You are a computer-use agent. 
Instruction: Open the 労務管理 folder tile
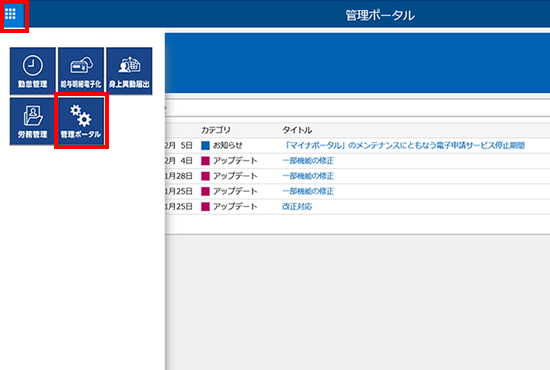pos(33,121)
